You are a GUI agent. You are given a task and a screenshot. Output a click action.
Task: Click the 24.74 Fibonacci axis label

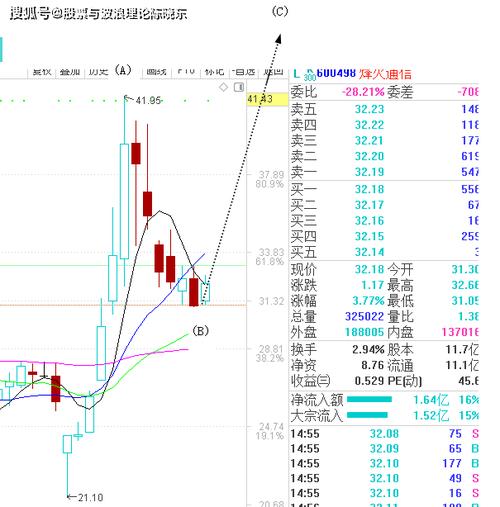[x=271, y=426]
